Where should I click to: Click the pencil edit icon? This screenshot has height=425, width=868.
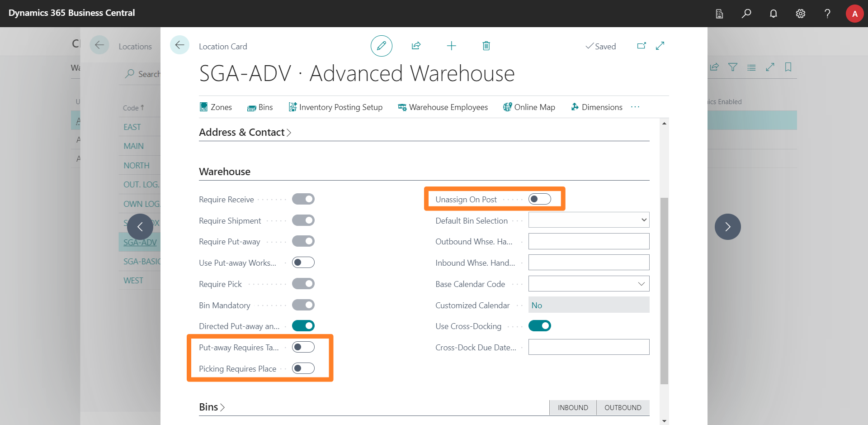coord(381,46)
